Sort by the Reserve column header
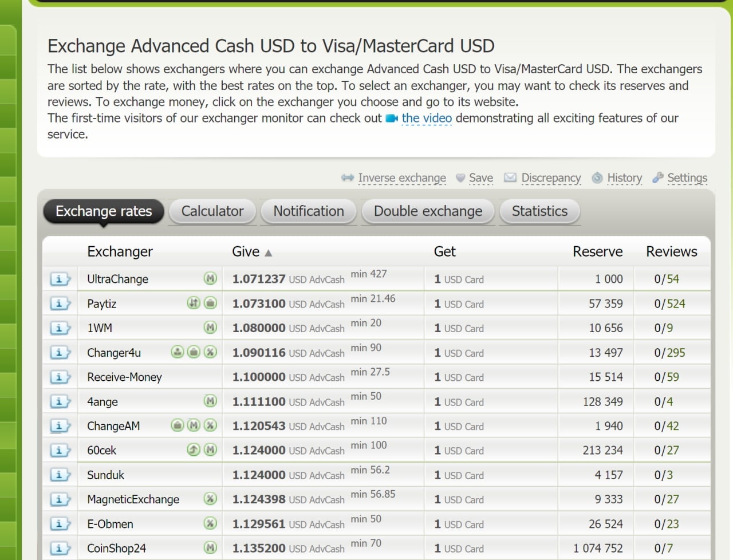This screenshot has height=560, width=733. click(598, 251)
